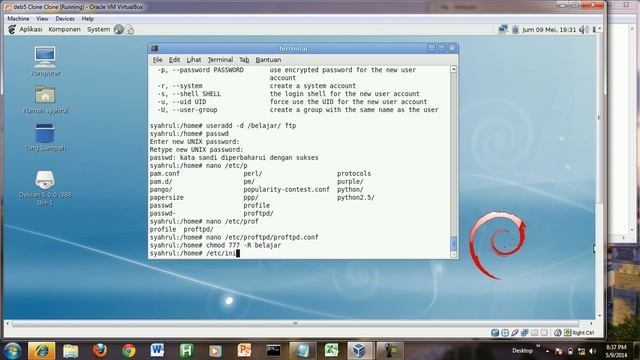Launch Firefox from the Windows taskbar
The image size is (640, 360).
pos(100,351)
